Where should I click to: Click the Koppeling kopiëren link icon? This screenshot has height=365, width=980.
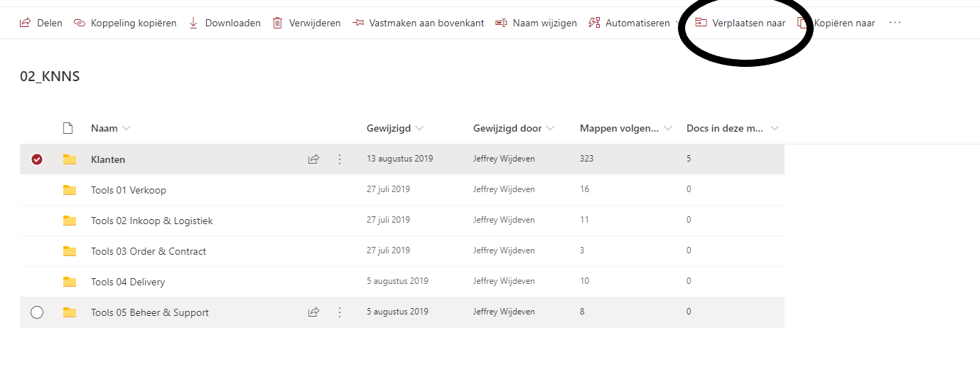point(80,23)
